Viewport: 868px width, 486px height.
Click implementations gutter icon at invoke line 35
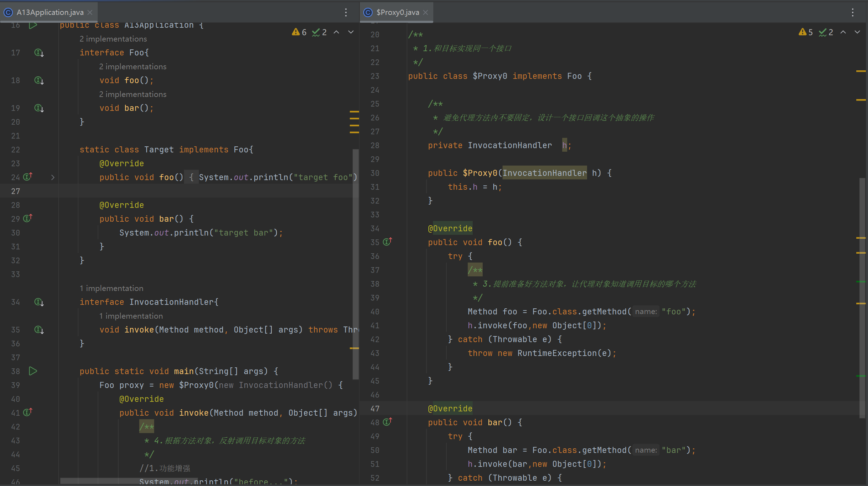click(39, 330)
